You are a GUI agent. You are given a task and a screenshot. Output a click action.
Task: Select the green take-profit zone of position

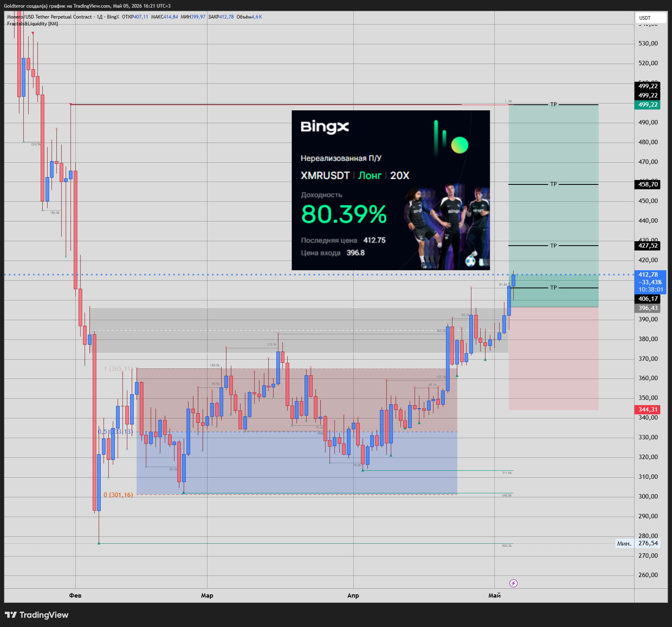(x=554, y=206)
